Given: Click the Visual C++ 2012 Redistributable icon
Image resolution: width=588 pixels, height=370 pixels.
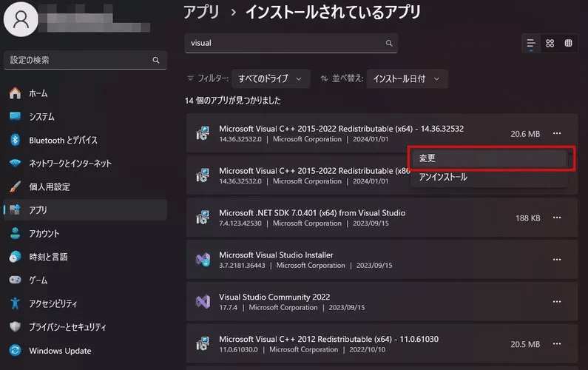Looking at the screenshot, I should coord(203,344).
